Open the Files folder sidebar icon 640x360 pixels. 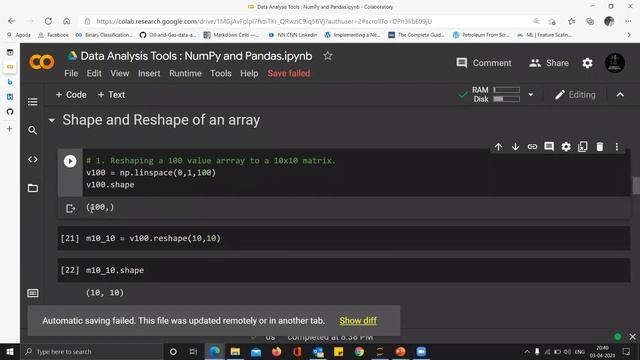tap(33, 188)
